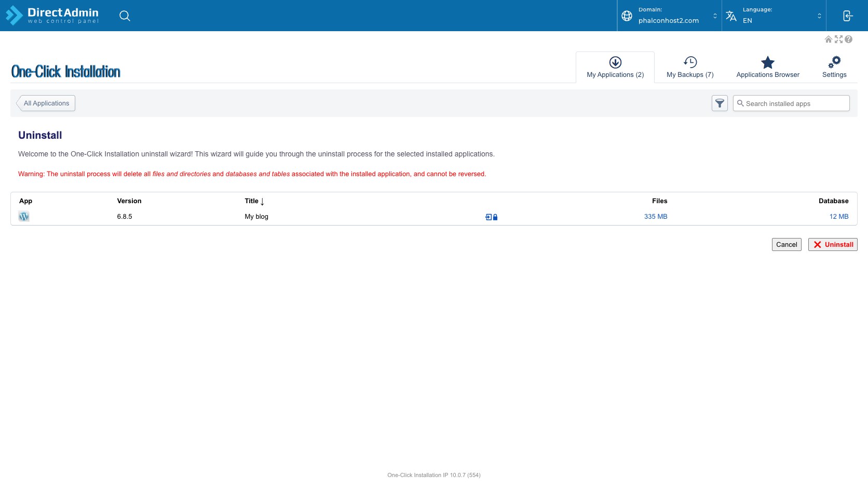Confirm with the red Uninstall button
Image resolution: width=868 pixels, height=489 pixels.
pos(833,245)
